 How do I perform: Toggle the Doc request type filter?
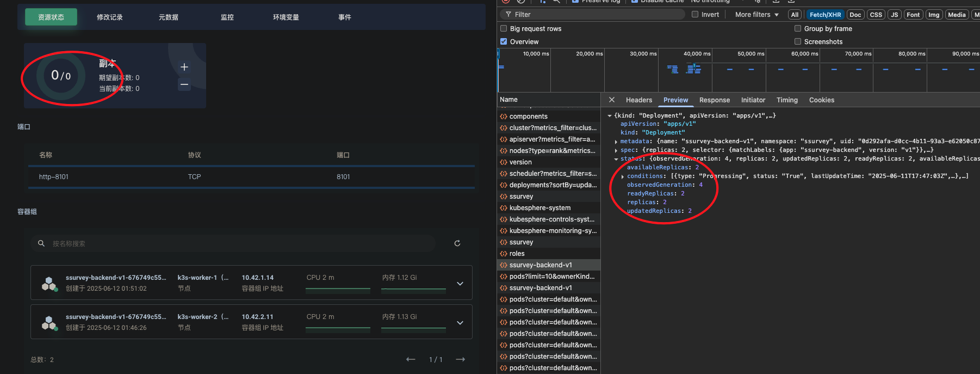tap(855, 15)
